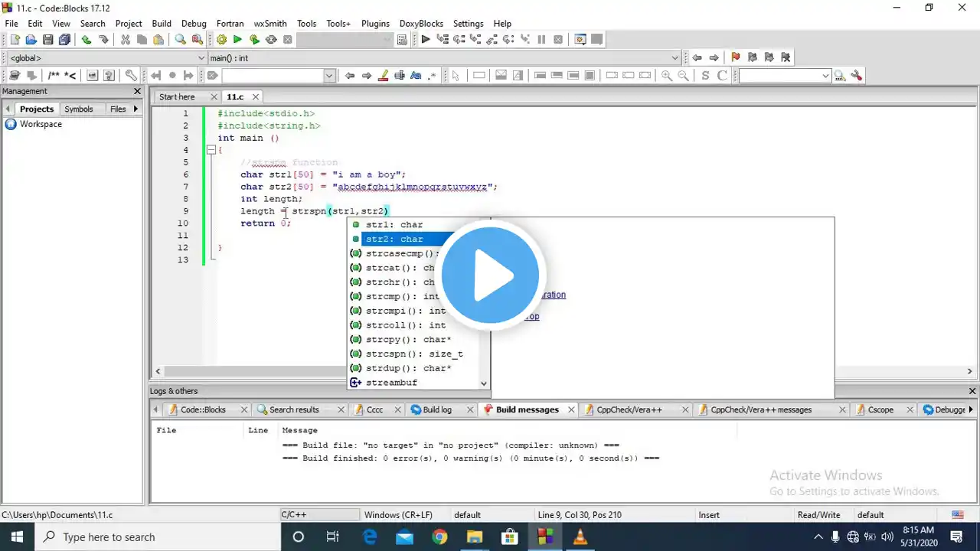Click the Zoom in magnifier icon
The height and width of the screenshot is (551, 980).
click(667, 76)
